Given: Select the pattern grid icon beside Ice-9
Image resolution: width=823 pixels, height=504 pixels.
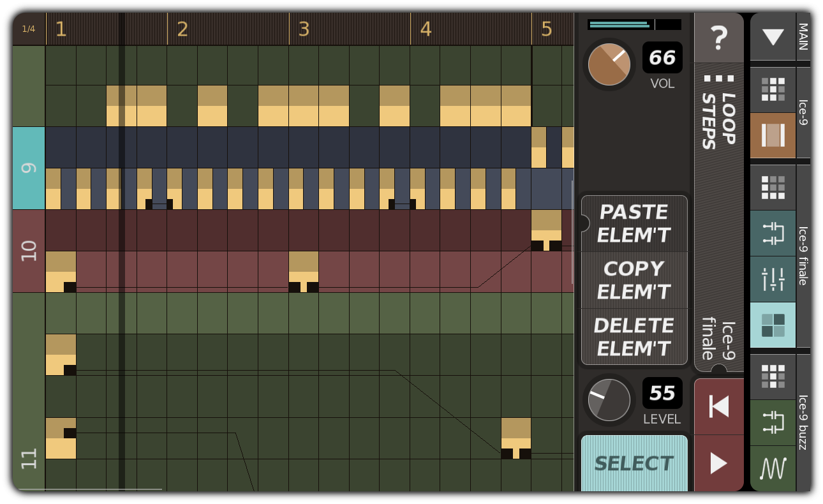Looking at the screenshot, I should (x=773, y=89).
